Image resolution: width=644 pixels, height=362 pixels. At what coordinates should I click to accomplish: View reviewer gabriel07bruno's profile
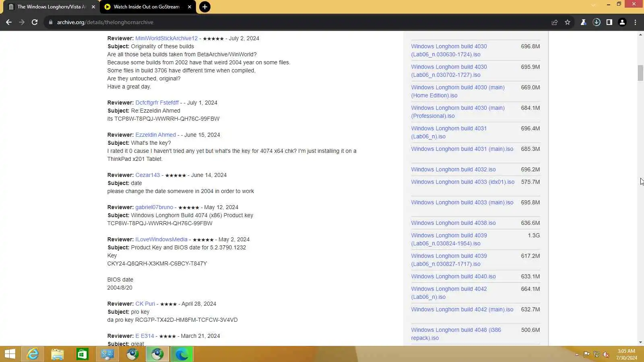tap(154, 207)
